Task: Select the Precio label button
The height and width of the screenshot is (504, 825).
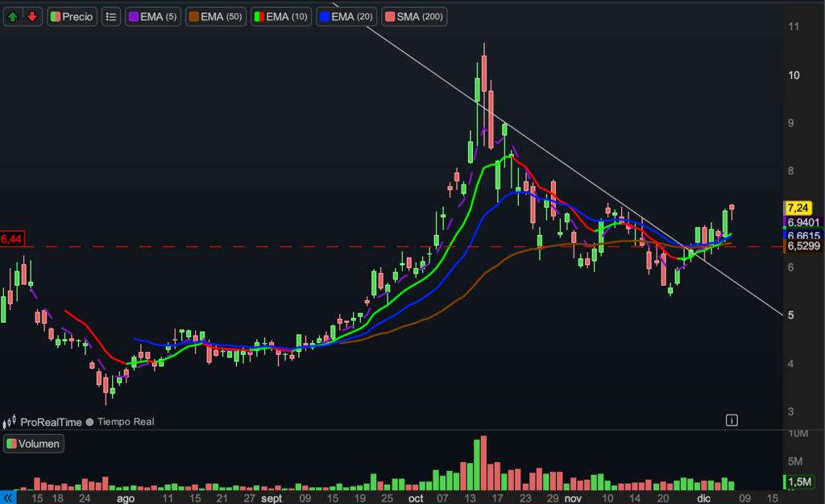Action: point(77,16)
